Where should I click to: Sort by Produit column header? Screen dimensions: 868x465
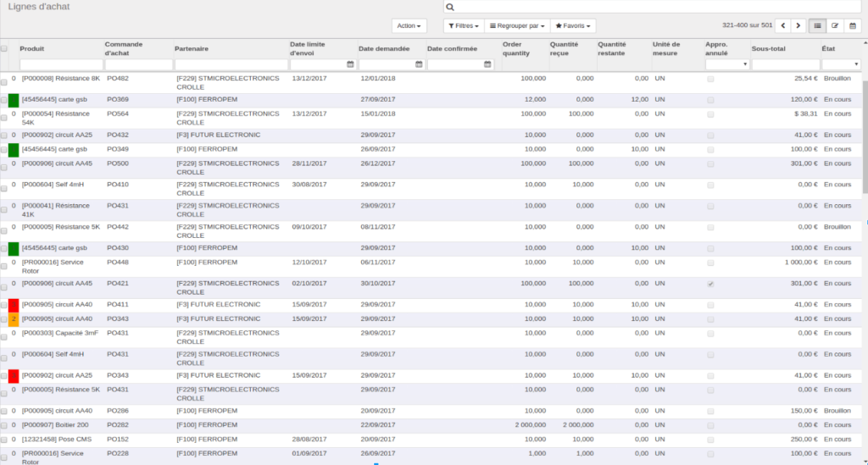click(32, 48)
